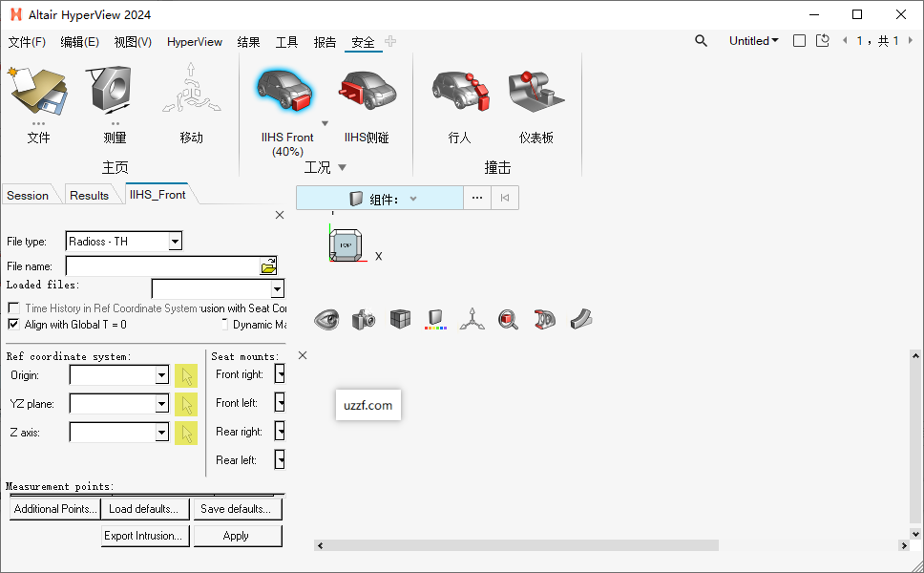Expand the Loaded files dropdown
This screenshot has width=924, height=573.
point(275,287)
